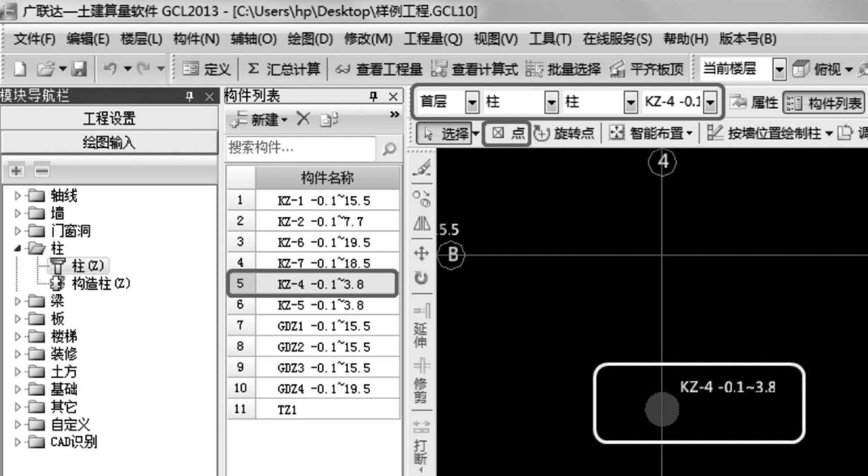Screen dimensions: 868x476
Task: Click the 延伸 extend tool
Action: [422, 326]
